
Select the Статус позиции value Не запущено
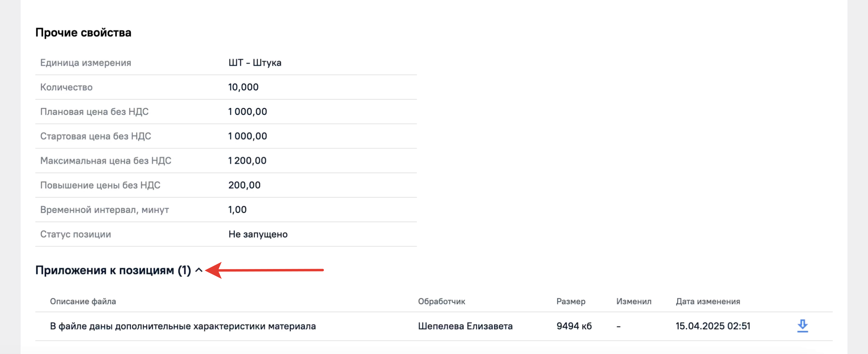point(258,234)
